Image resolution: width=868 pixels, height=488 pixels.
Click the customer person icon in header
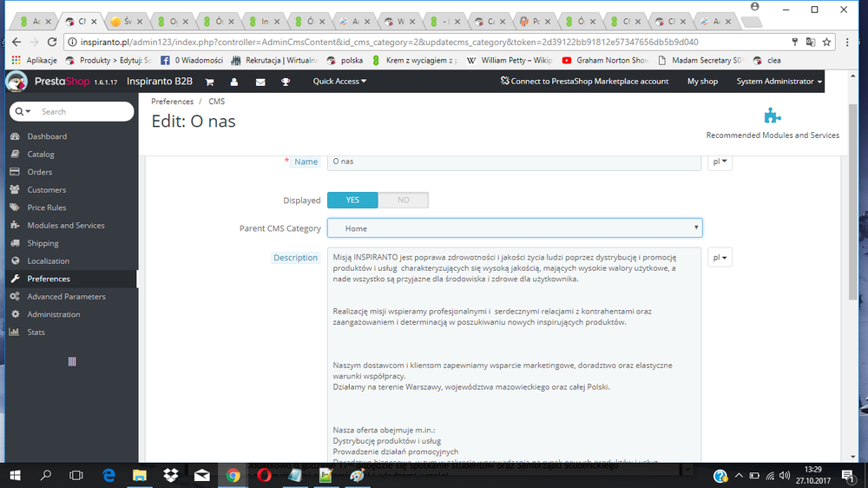(x=234, y=82)
